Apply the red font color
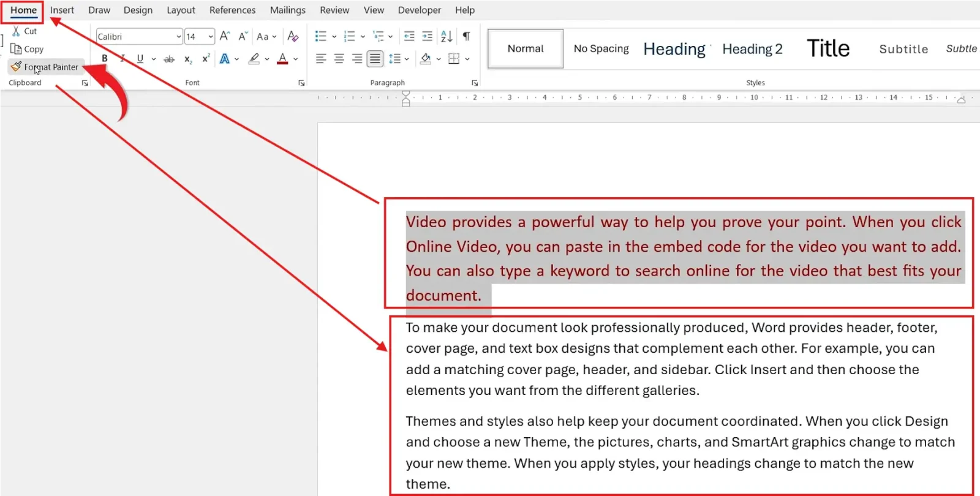The width and height of the screenshot is (980, 496). point(282,59)
